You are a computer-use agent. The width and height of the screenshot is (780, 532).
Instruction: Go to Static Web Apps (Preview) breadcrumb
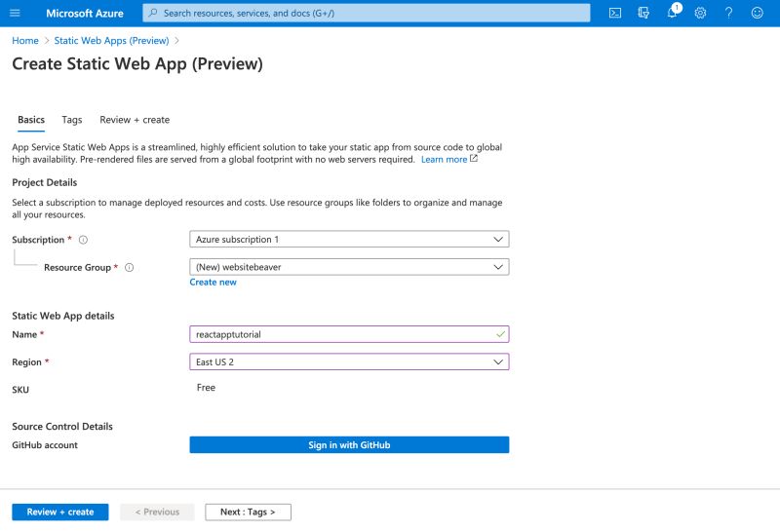pos(111,41)
